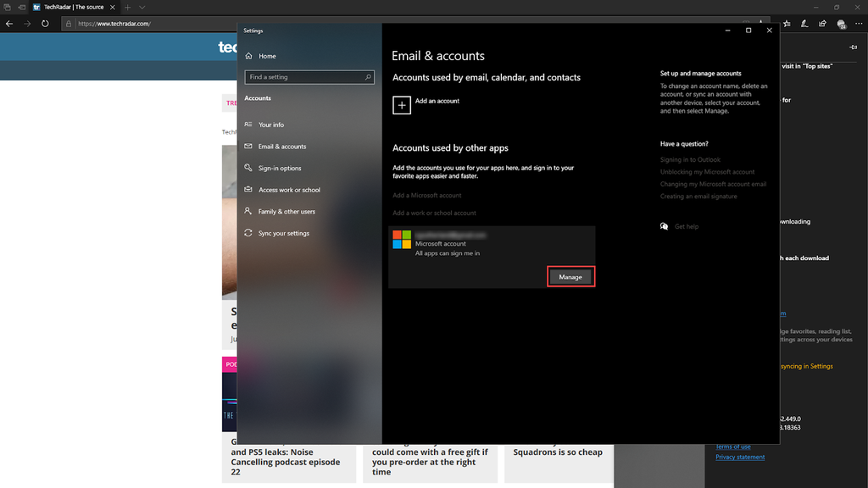Open the Feedback smiley icon in Edge

pyautogui.click(x=842, y=24)
